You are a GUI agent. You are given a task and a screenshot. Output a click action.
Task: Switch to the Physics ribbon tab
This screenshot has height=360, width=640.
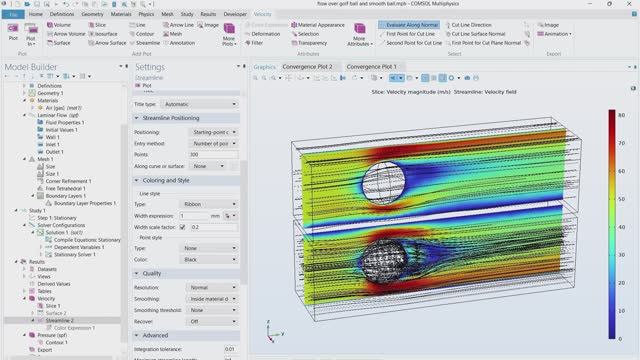[146, 14]
